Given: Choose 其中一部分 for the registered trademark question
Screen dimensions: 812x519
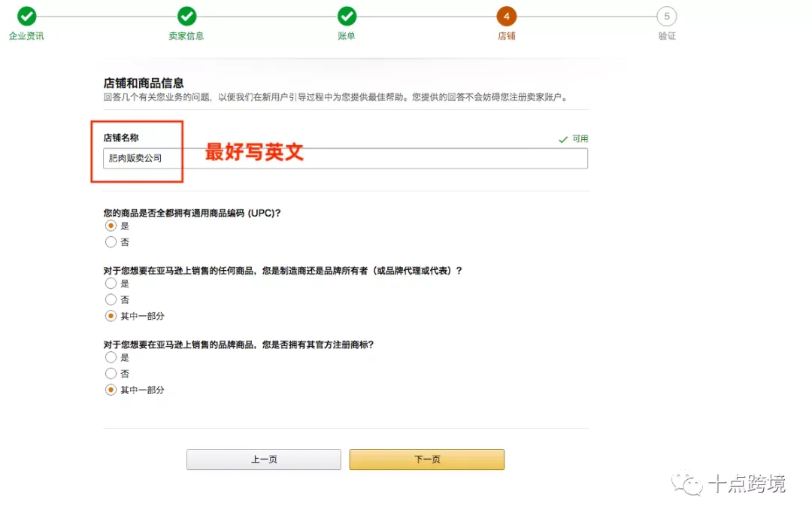Looking at the screenshot, I should click(x=111, y=390).
